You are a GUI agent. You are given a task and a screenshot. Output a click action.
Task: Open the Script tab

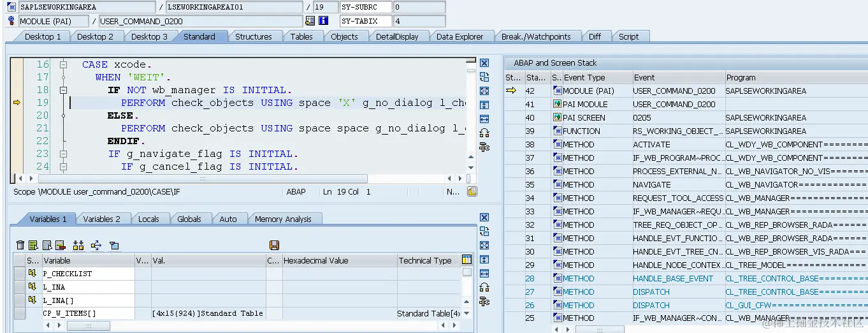click(628, 36)
